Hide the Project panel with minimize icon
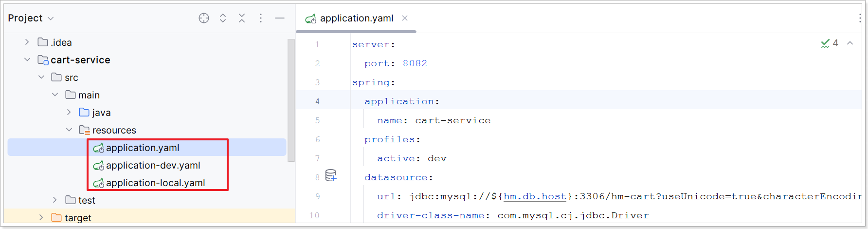 [280, 18]
